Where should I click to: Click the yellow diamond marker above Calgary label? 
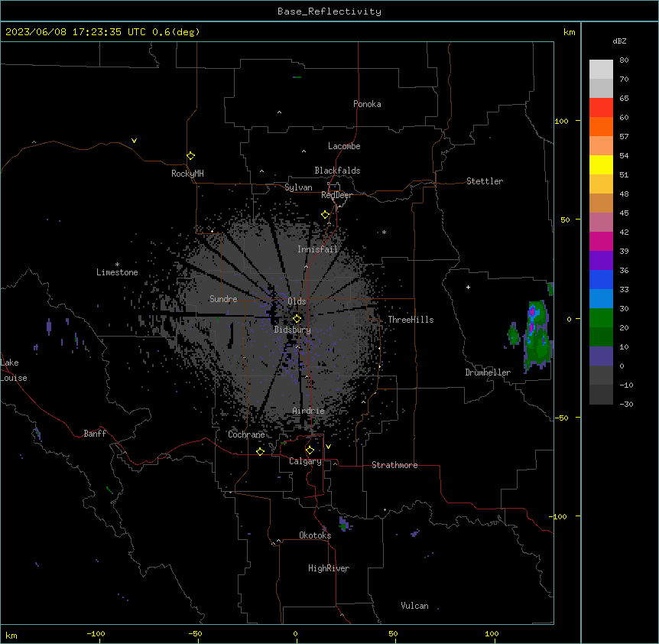[310, 450]
